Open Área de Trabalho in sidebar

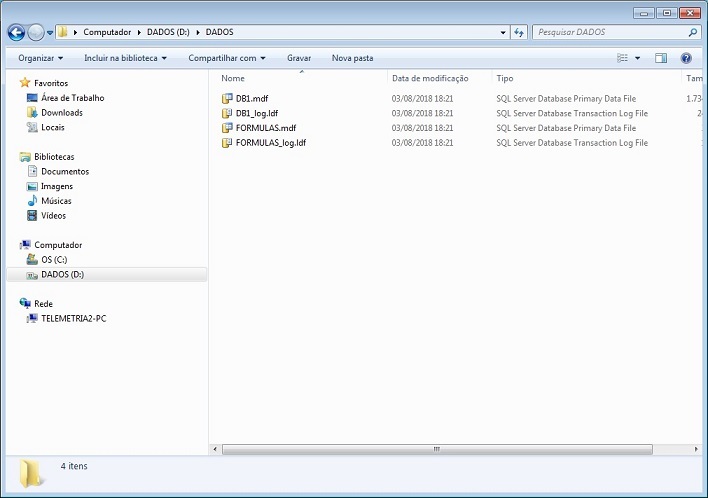[72, 98]
